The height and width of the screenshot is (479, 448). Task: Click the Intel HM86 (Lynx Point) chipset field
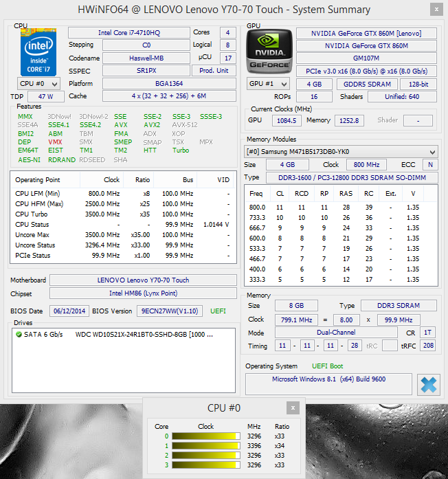143,293
